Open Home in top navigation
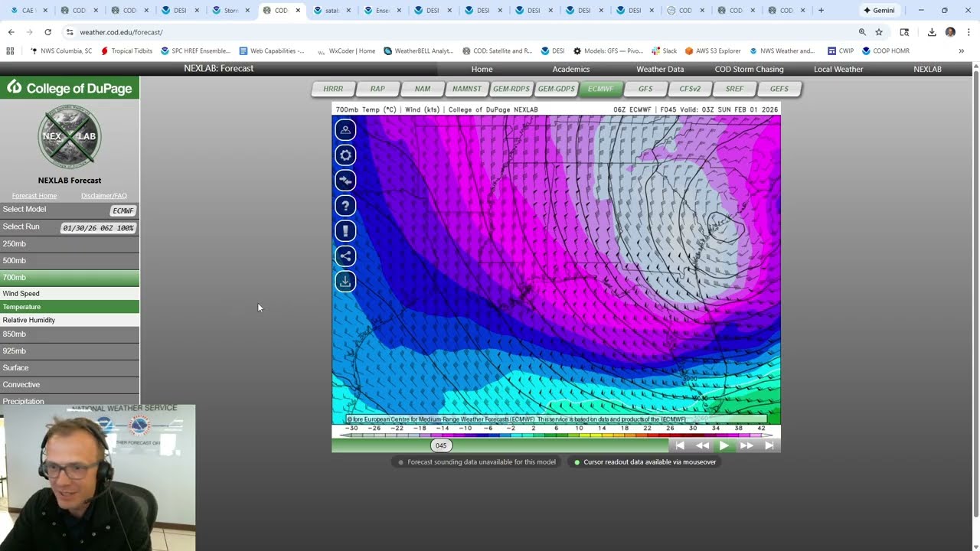The width and height of the screenshot is (980, 551). point(482,69)
